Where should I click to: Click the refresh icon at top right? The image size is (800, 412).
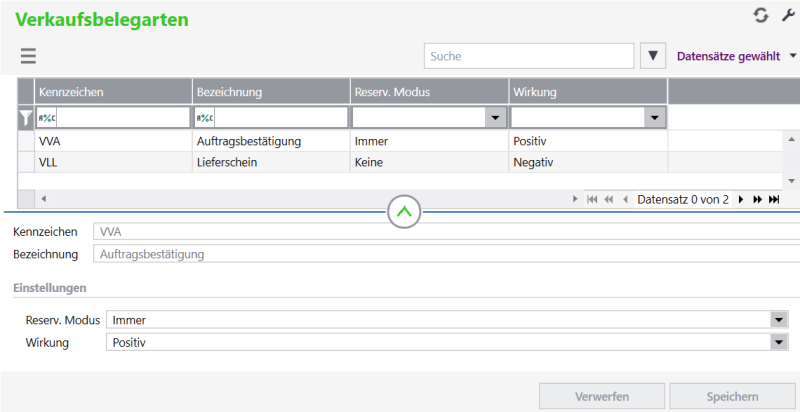[761, 15]
